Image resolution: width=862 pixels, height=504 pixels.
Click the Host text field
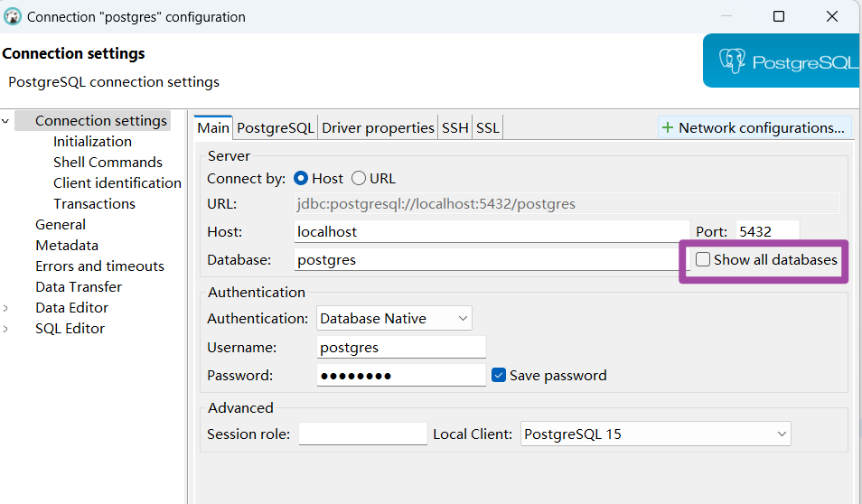492,231
